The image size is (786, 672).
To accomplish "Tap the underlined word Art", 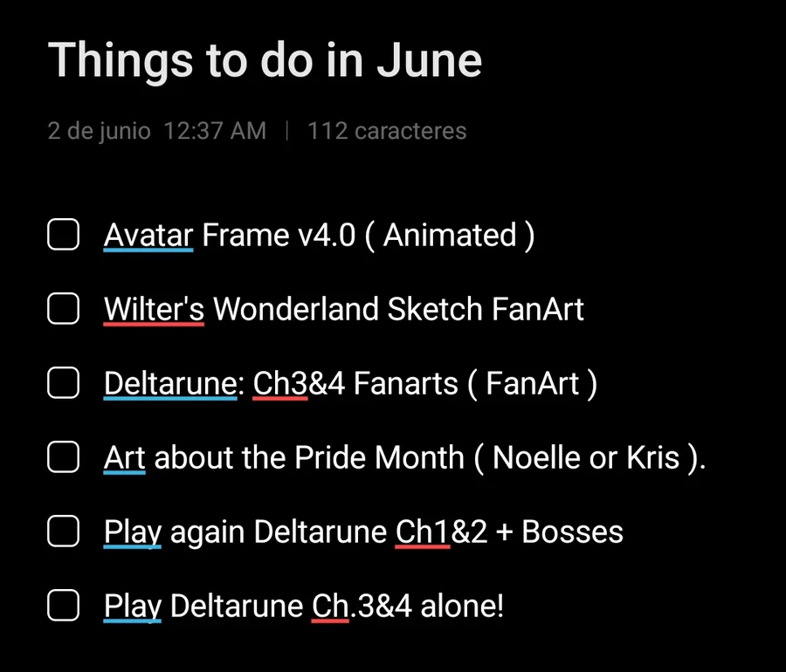I will coord(124,457).
